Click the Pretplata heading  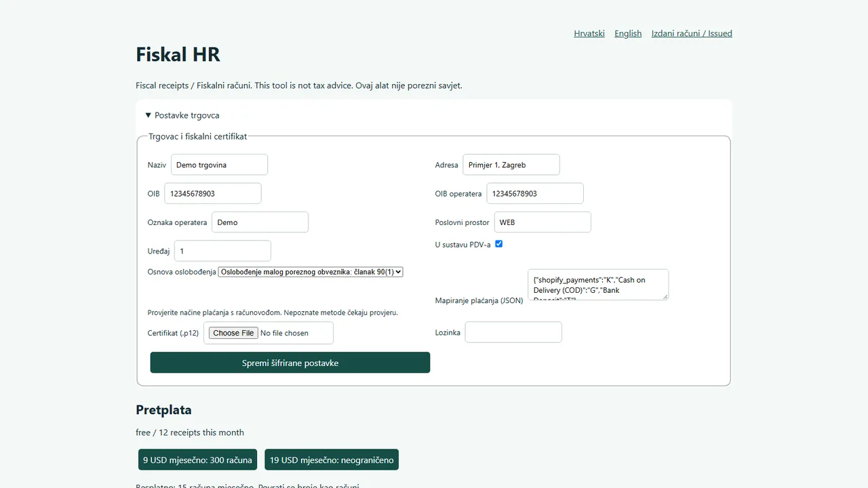click(x=163, y=410)
